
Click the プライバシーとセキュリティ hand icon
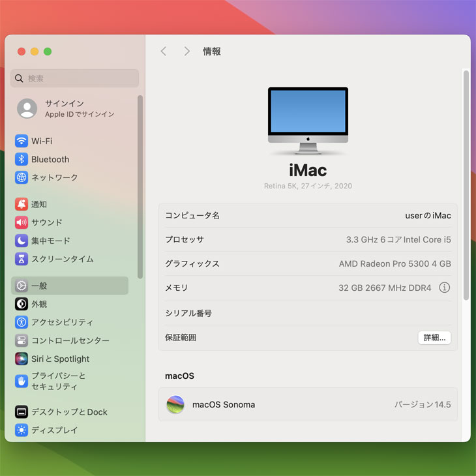pos(22,381)
